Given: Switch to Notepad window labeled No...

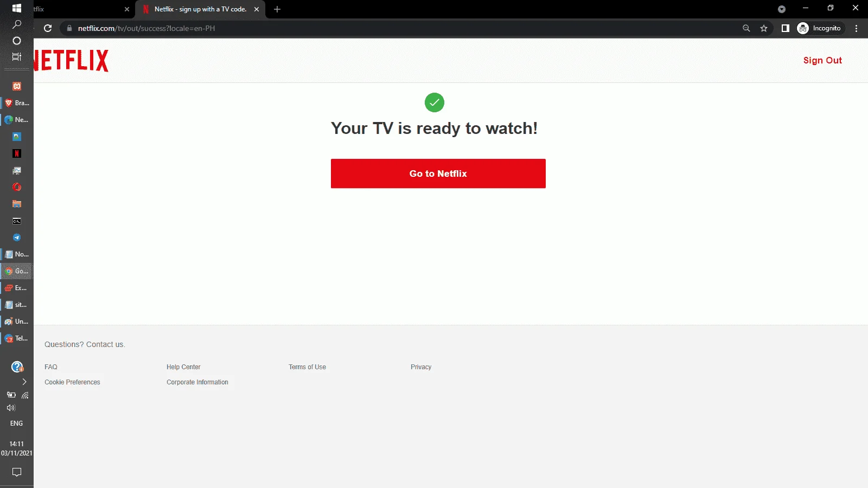Looking at the screenshot, I should (x=17, y=254).
